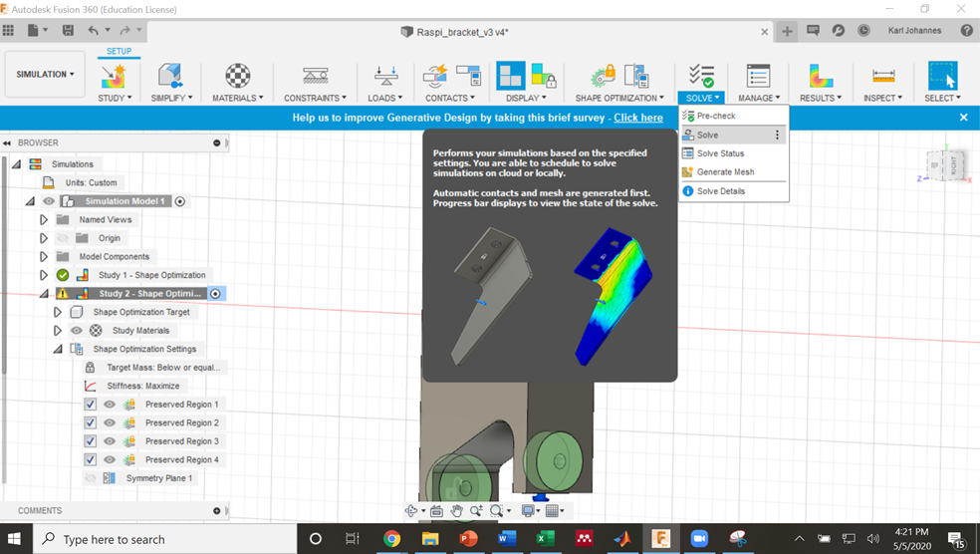The width and height of the screenshot is (980, 554).
Task: Click the Select tool icon
Action: (x=942, y=76)
